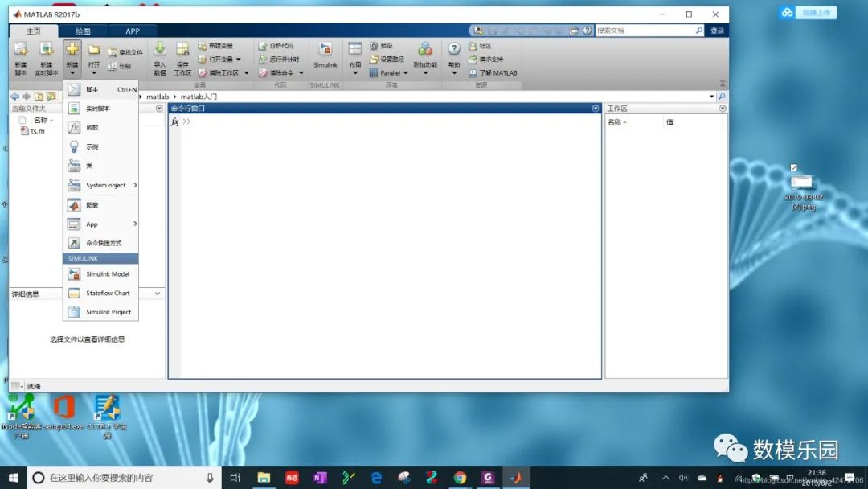Click the back arrow in folder toolbar

tap(15, 97)
